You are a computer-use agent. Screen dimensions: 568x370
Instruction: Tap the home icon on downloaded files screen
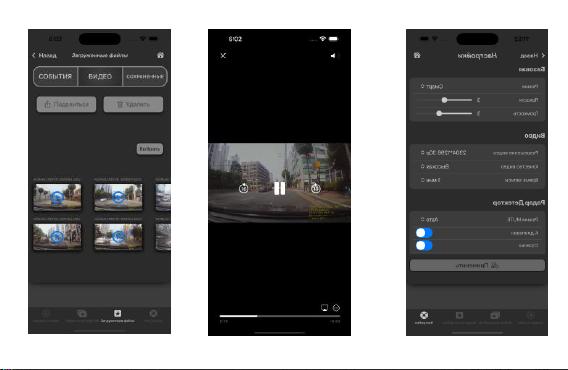tap(160, 55)
